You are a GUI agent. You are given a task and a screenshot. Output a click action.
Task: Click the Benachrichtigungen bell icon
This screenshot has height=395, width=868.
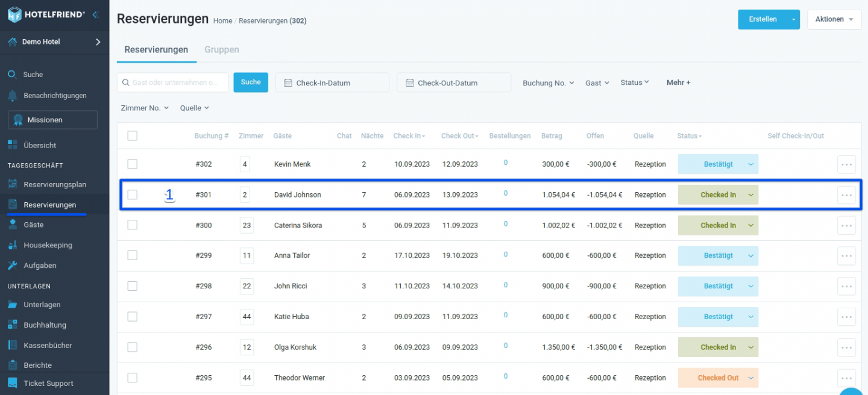click(12, 96)
